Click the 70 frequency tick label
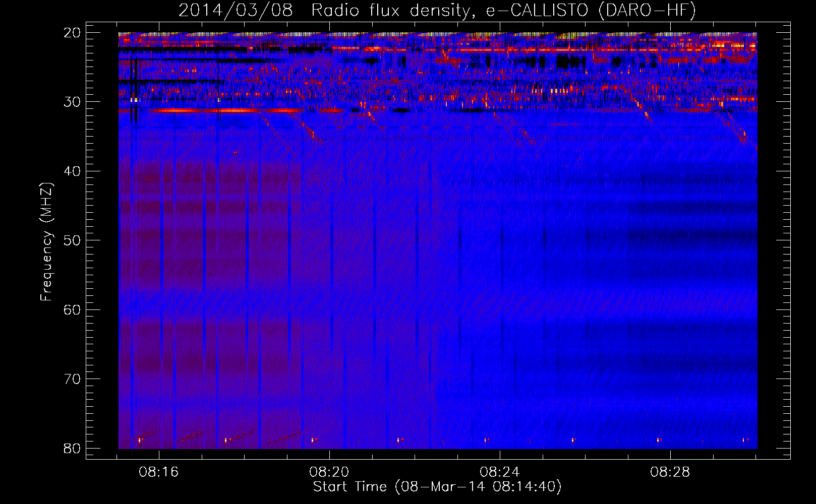Viewport: 816px width, 504px height. pos(72,379)
